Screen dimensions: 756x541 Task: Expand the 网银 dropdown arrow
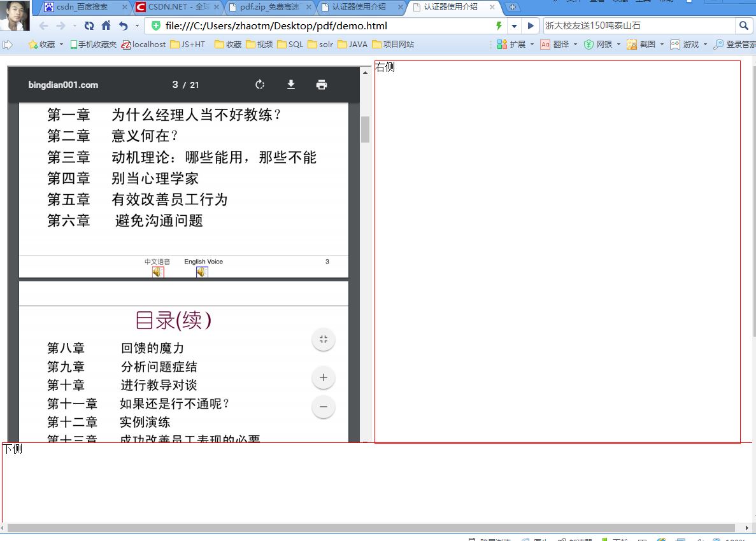[x=618, y=45]
